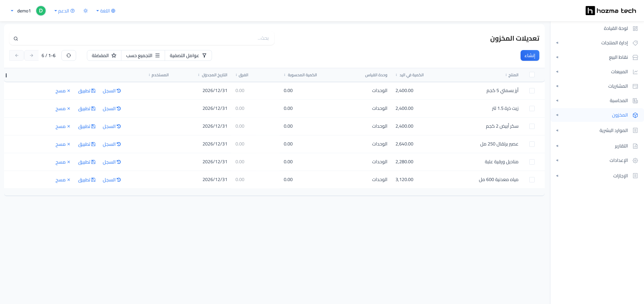Viewport: 644px width, 304px height.
Task: Open التجميع حسب group by button
Action: (143, 55)
